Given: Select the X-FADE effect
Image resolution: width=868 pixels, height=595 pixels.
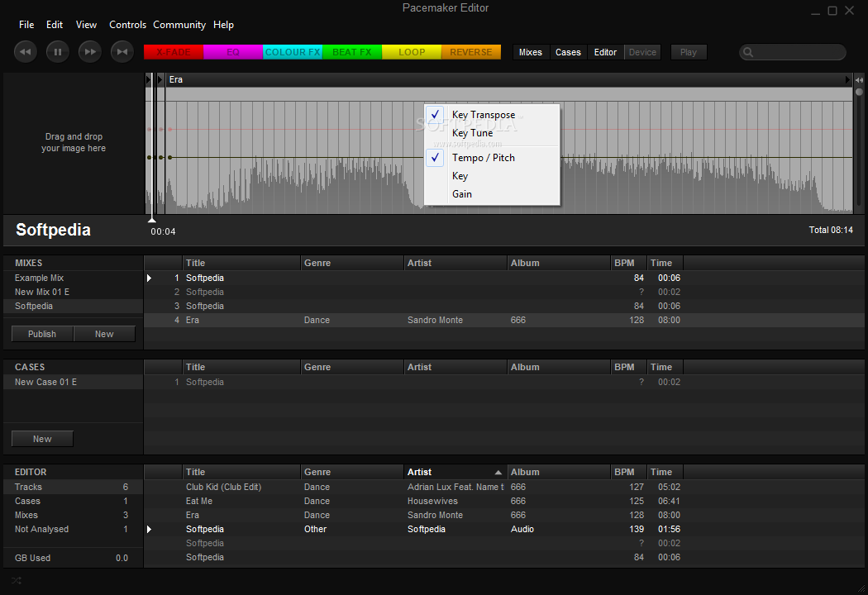Looking at the screenshot, I should click(174, 52).
